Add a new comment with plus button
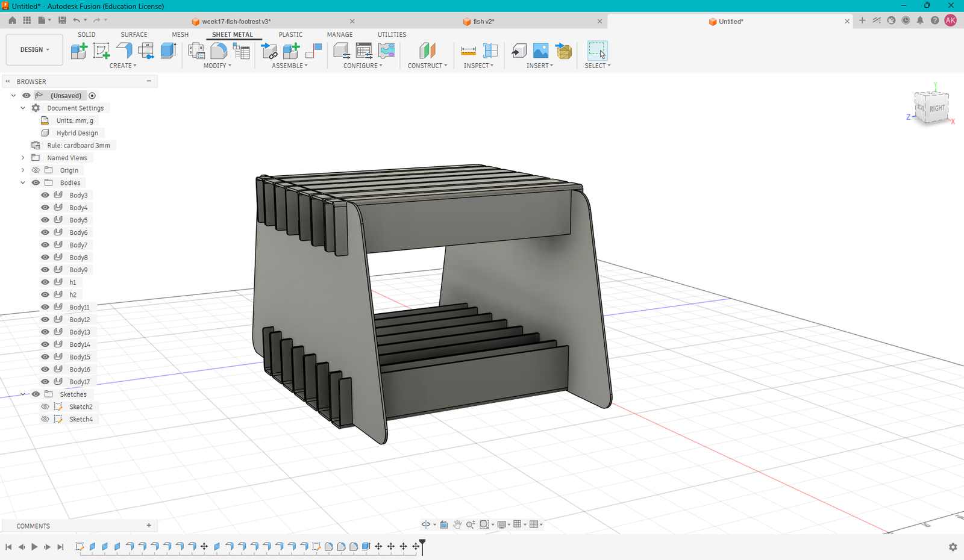 (149, 526)
